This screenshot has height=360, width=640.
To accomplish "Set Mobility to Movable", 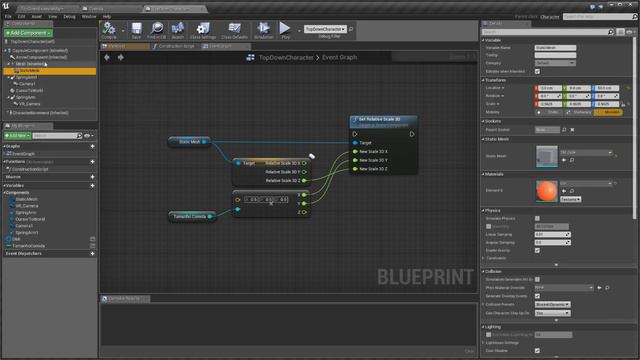I will click(608, 112).
